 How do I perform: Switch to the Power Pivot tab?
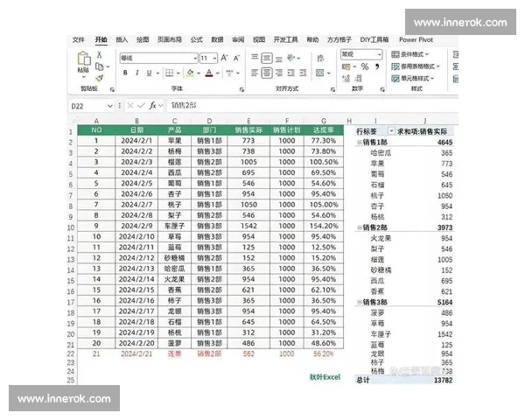[416, 39]
